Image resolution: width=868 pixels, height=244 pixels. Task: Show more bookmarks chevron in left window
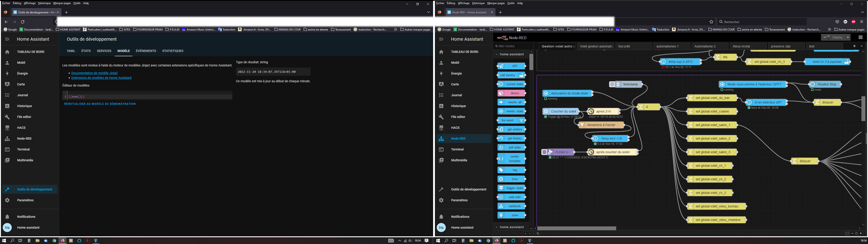[395, 29]
